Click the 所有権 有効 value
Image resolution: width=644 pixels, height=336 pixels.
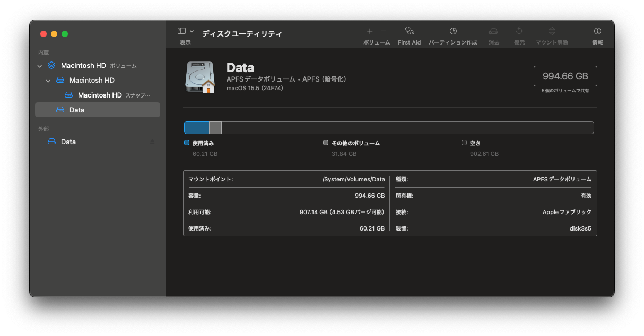click(586, 196)
